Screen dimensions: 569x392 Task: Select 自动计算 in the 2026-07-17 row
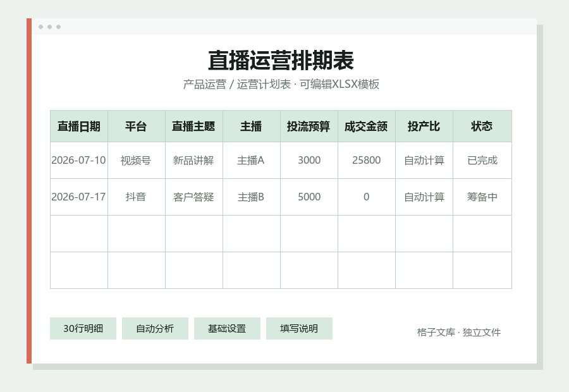[424, 197]
